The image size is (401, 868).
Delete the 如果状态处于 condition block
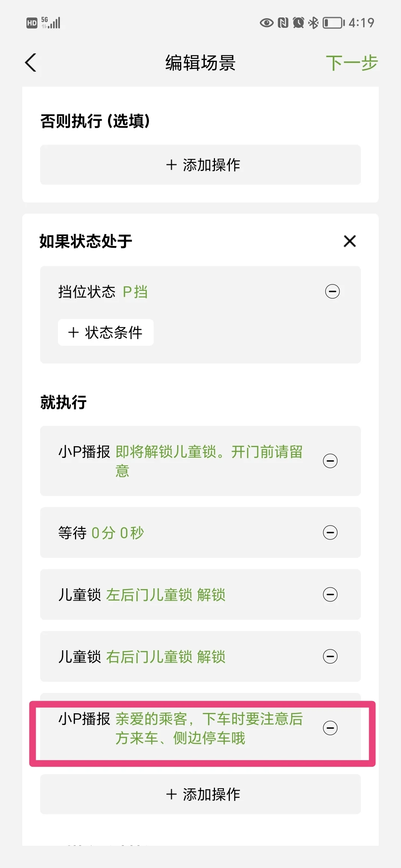pos(350,241)
